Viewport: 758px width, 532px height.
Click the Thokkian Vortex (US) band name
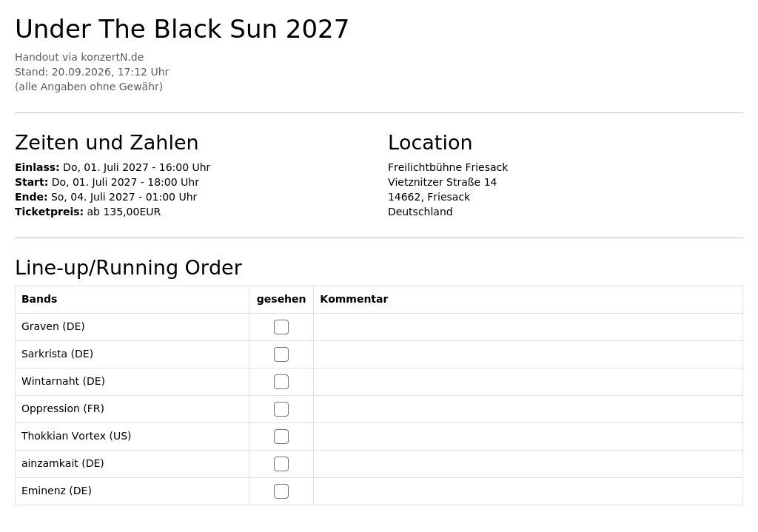[76, 436]
